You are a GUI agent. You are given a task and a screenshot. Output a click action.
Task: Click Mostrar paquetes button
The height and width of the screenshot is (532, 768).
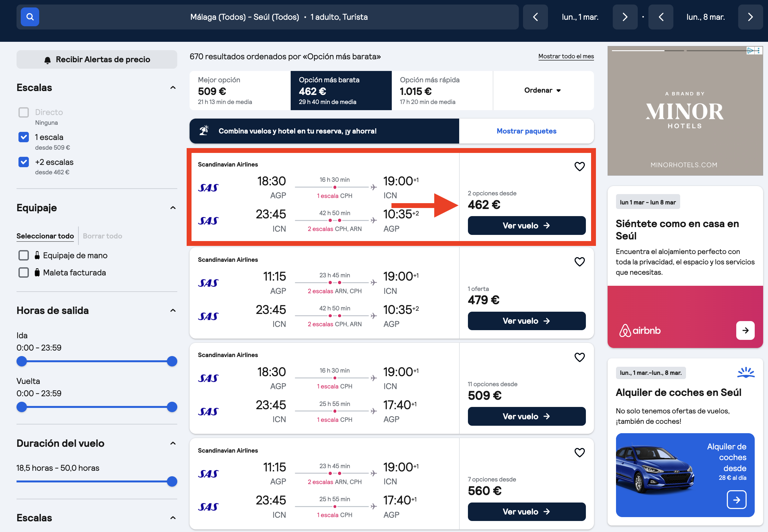(526, 131)
